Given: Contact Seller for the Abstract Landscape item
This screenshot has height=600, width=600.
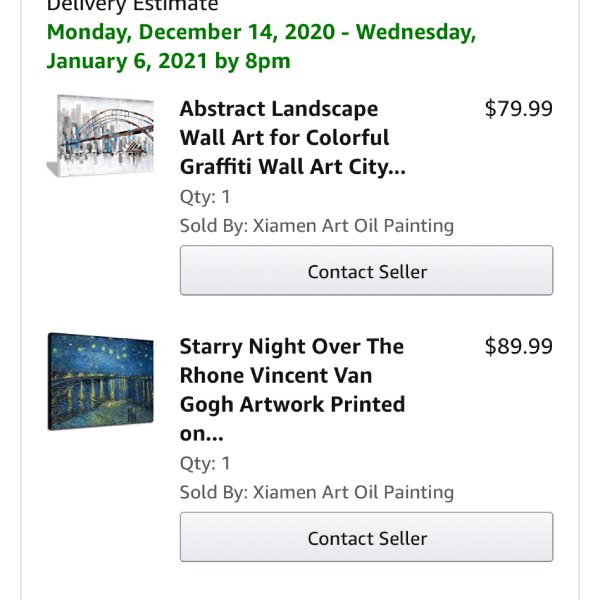Looking at the screenshot, I should (x=366, y=270).
